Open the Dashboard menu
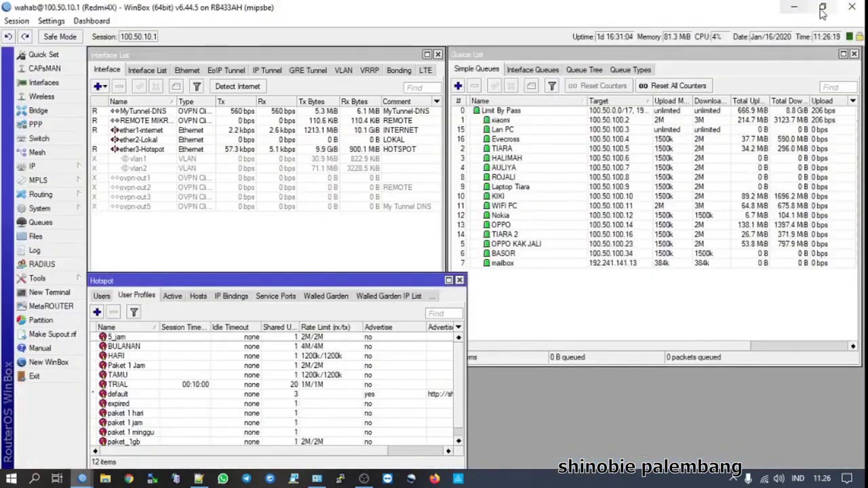This screenshot has width=868, height=488. pos(92,21)
